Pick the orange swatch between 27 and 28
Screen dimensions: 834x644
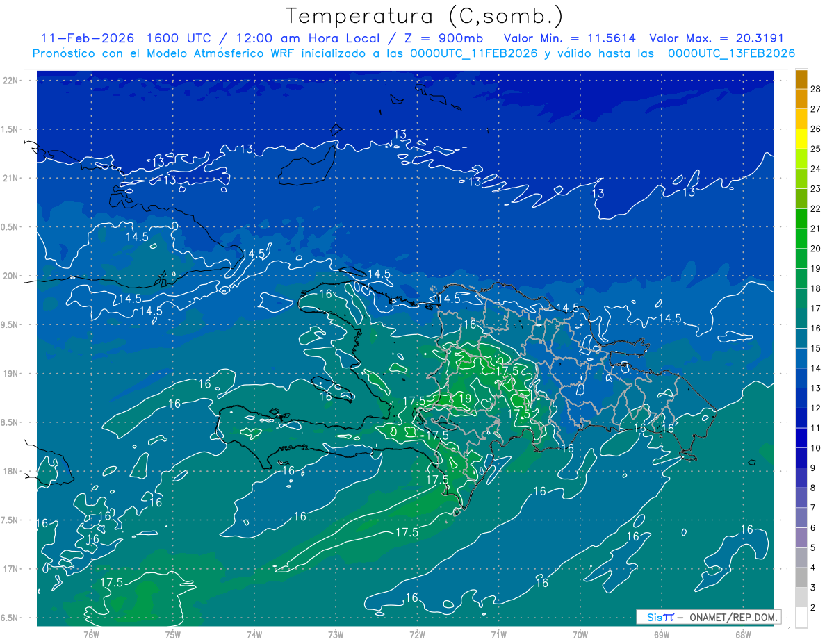(x=801, y=99)
